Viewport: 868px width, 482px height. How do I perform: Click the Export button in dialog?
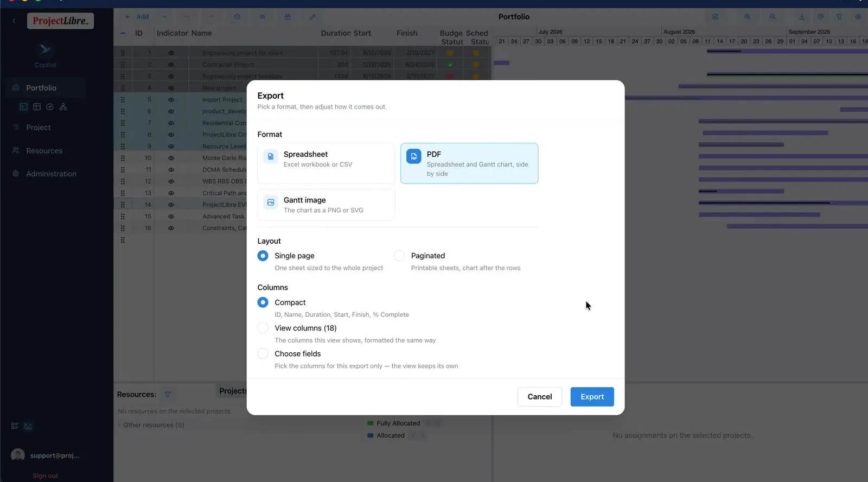592,397
